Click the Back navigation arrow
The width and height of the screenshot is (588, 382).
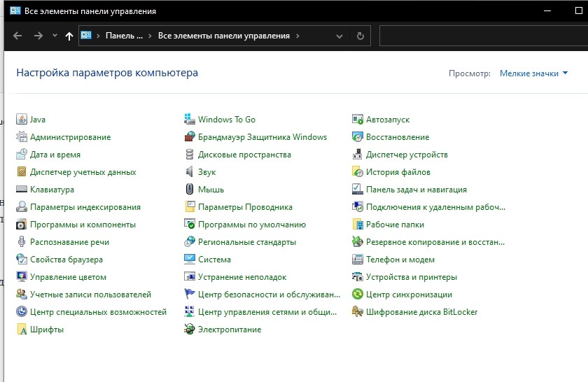pyautogui.click(x=18, y=36)
